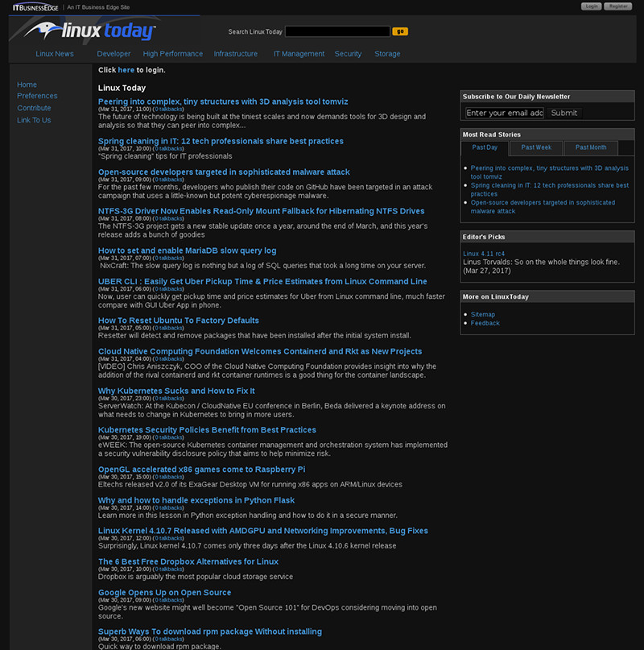Open the IT Management menu item
This screenshot has height=650, width=644.
(299, 54)
